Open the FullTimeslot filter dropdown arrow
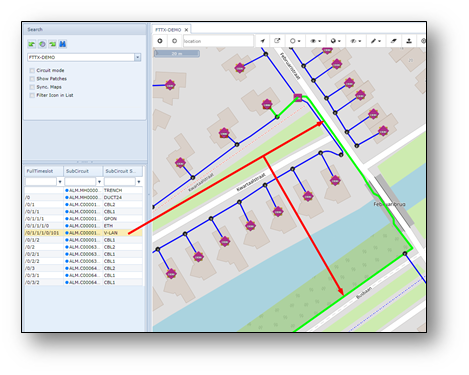This screenshot has height=375, width=469. (60, 182)
